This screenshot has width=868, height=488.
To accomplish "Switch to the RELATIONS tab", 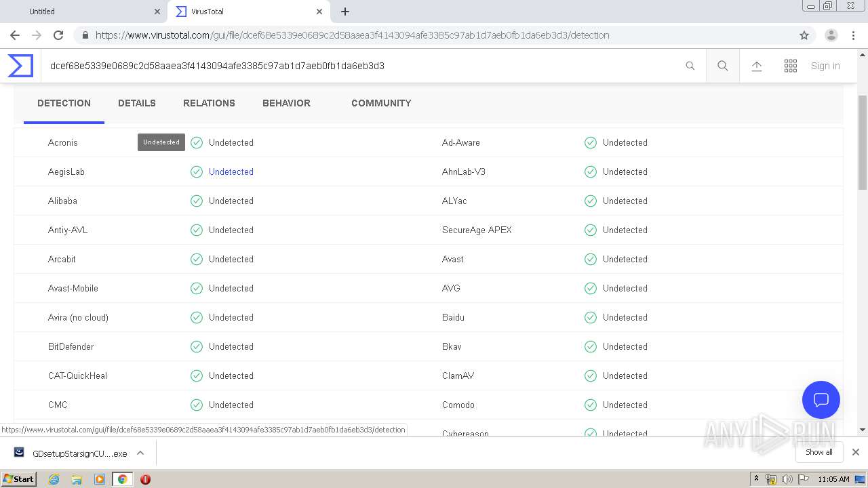I will (209, 103).
